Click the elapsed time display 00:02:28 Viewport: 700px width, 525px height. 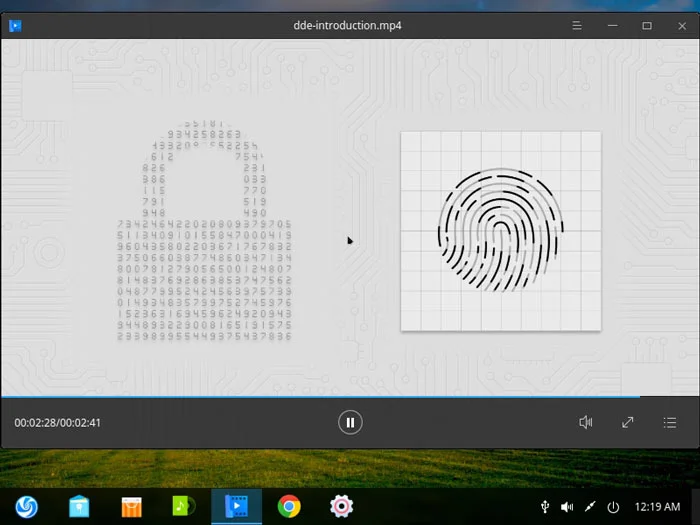pyautogui.click(x=36, y=423)
